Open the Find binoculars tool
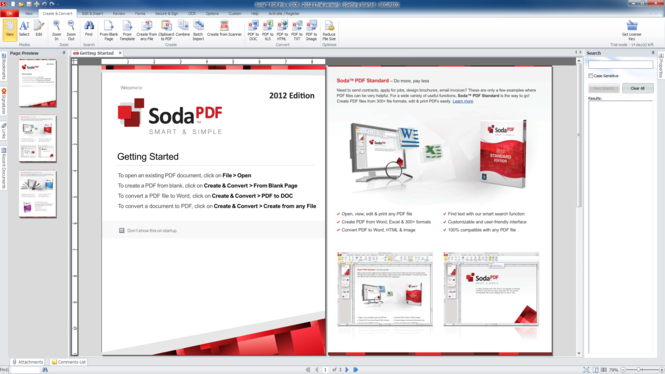This screenshot has width=665, height=374. pyautogui.click(x=89, y=29)
